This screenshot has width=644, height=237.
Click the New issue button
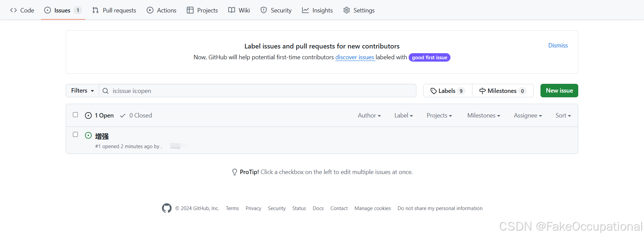click(x=559, y=91)
